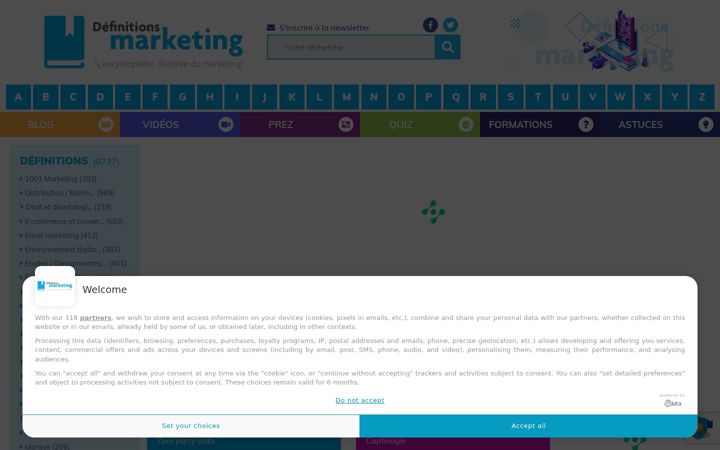Expand E-commerce et conver... category
The width and height of the screenshot is (720, 450).
click(71, 221)
